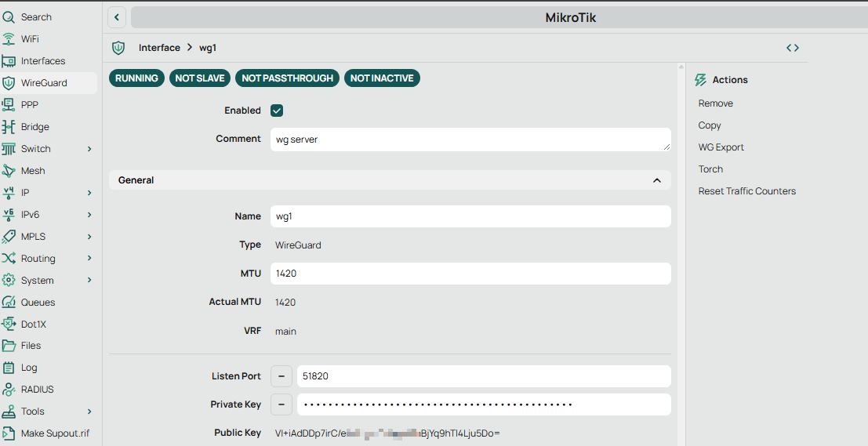Expand the Switch submenu arrow
Screen dimensions: 868x446
pyautogui.click(x=89, y=149)
